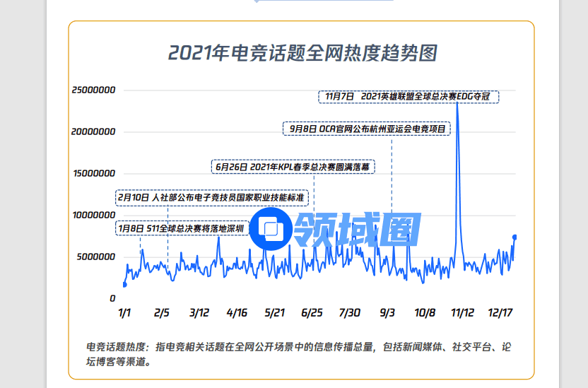The width and height of the screenshot is (588, 388).
Task: Click the 11/12 x-axis date label
Action: coord(462,312)
